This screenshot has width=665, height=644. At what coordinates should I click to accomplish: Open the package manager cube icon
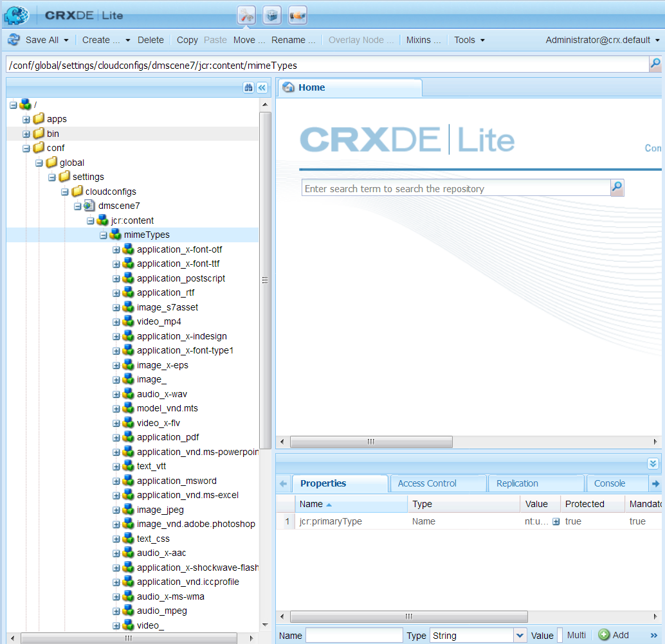tap(272, 15)
